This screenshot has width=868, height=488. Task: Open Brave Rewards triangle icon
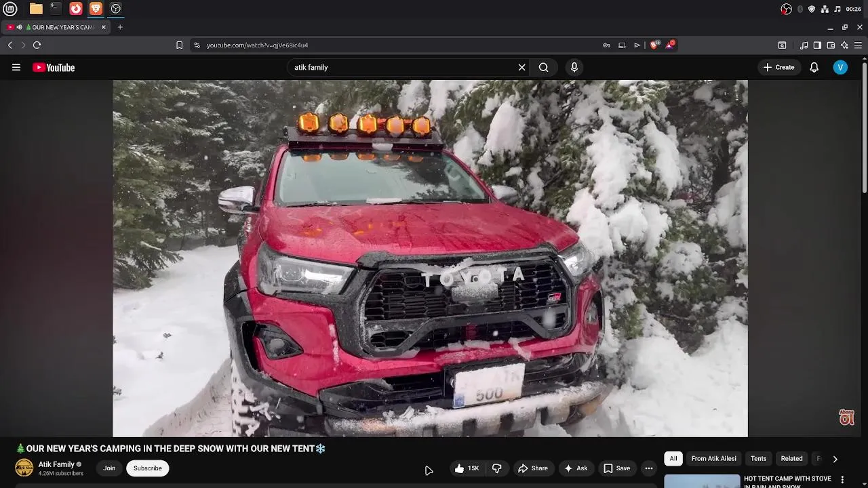point(670,45)
